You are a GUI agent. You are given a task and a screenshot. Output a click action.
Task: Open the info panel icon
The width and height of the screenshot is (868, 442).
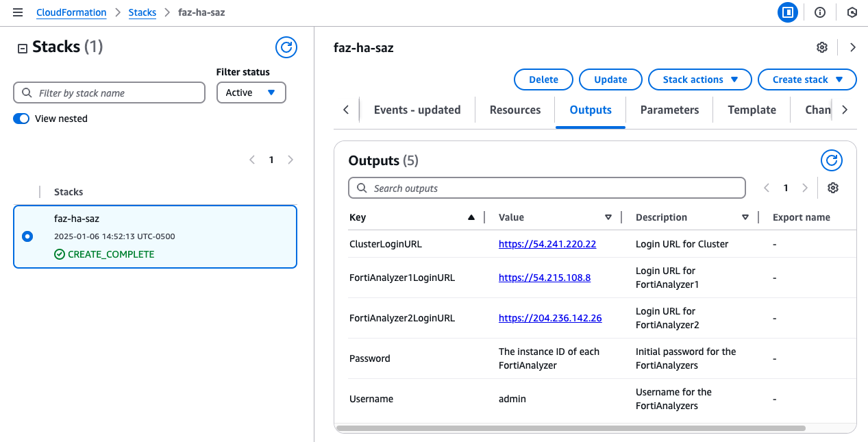(x=820, y=12)
